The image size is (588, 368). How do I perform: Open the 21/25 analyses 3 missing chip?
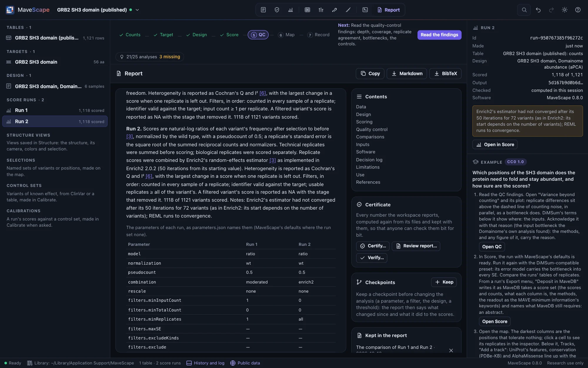pos(150,57)
